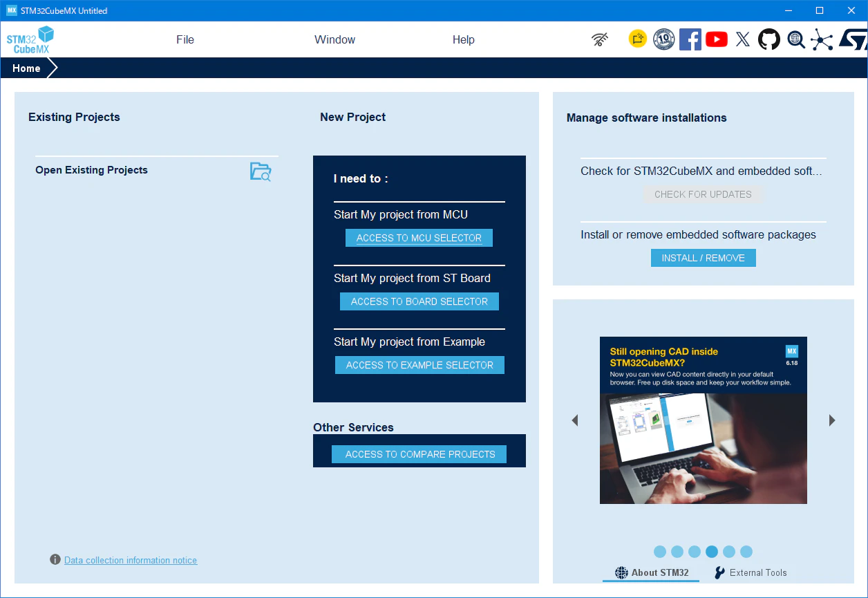
Task: Maximize the STM32CubeMX window
Action: pos(820,10)
